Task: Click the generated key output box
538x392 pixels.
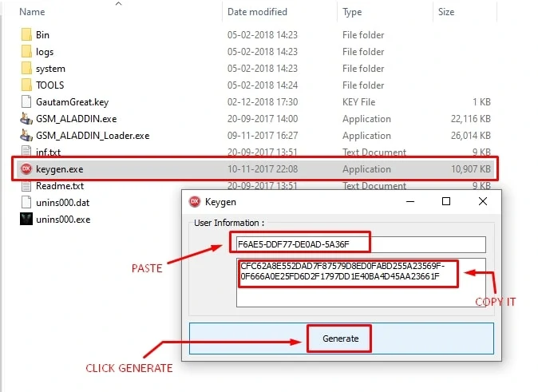Action: pyautogui.click(x=361, y=283)
